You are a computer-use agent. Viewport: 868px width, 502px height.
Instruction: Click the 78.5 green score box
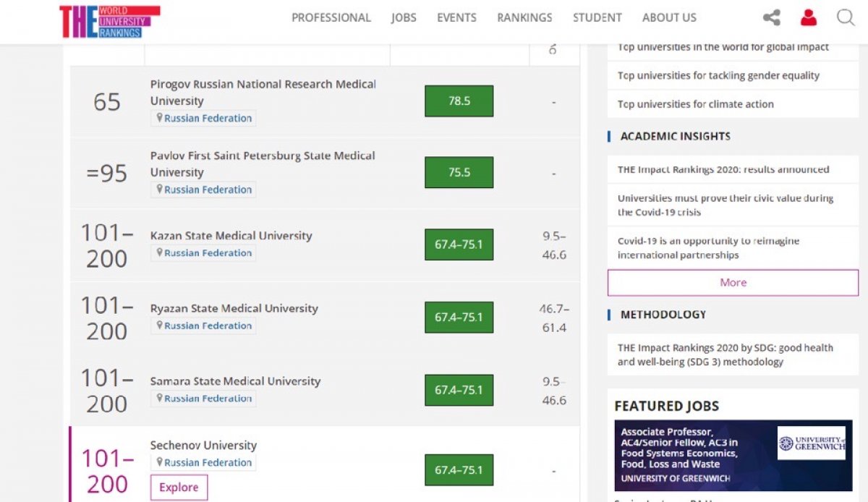(x=459, y=101)
